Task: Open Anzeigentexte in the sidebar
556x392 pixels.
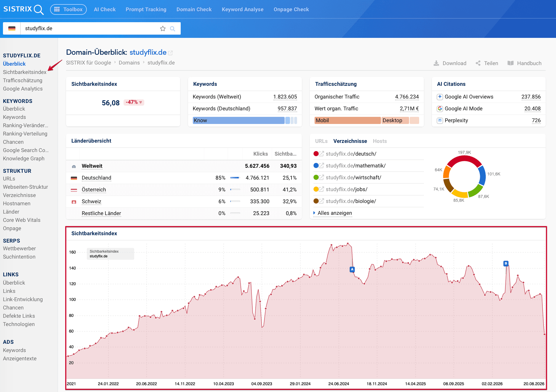Action: pos(20,359)
